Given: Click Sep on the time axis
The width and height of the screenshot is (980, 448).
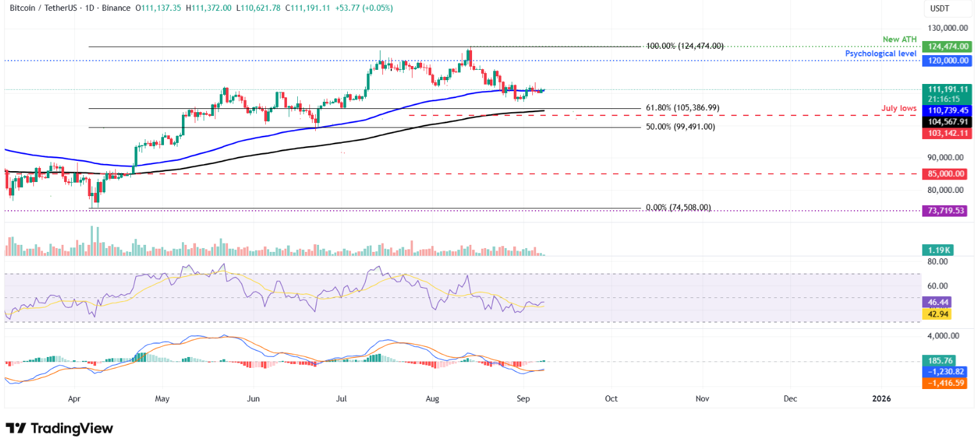Looking at the screenshot, I should pos(523,398).
